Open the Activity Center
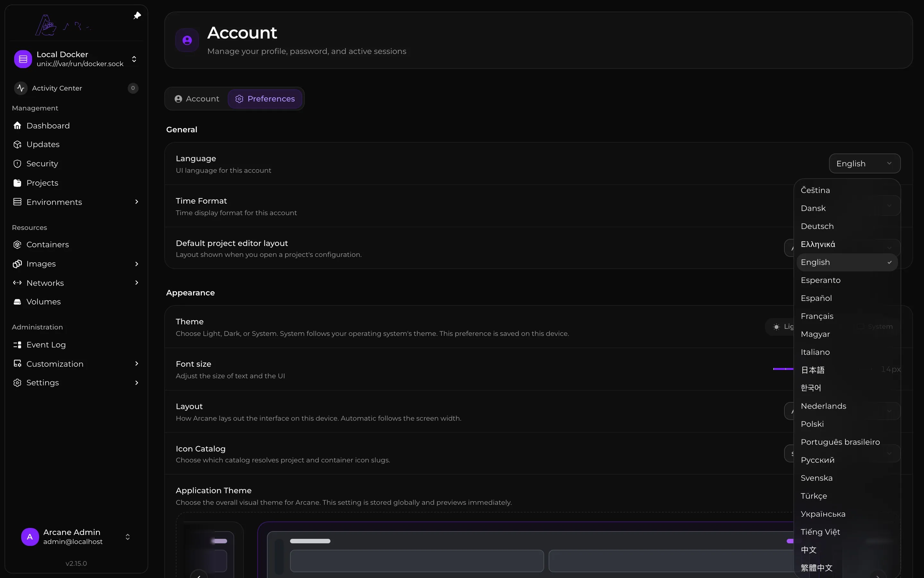Screen dimensions: 924x578 tap(76, 88)
